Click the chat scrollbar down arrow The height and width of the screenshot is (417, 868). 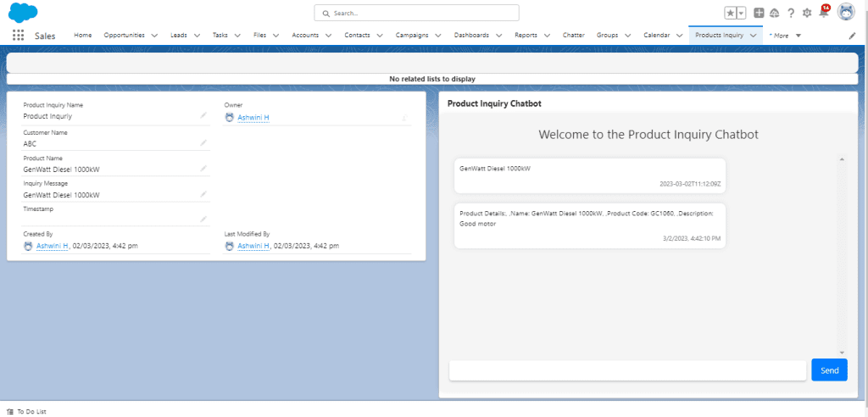coord(842,353)
